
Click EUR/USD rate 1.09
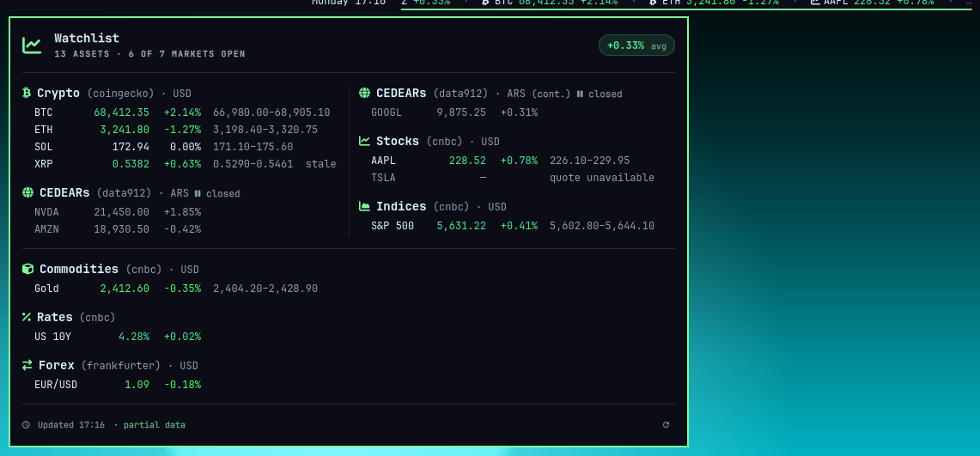(137, 385)
